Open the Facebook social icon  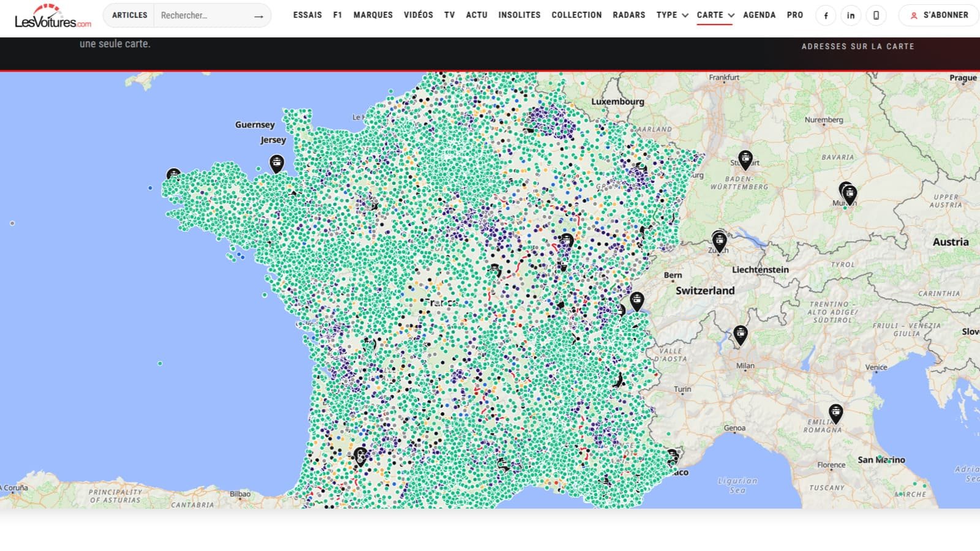click(x=826, y=16)
